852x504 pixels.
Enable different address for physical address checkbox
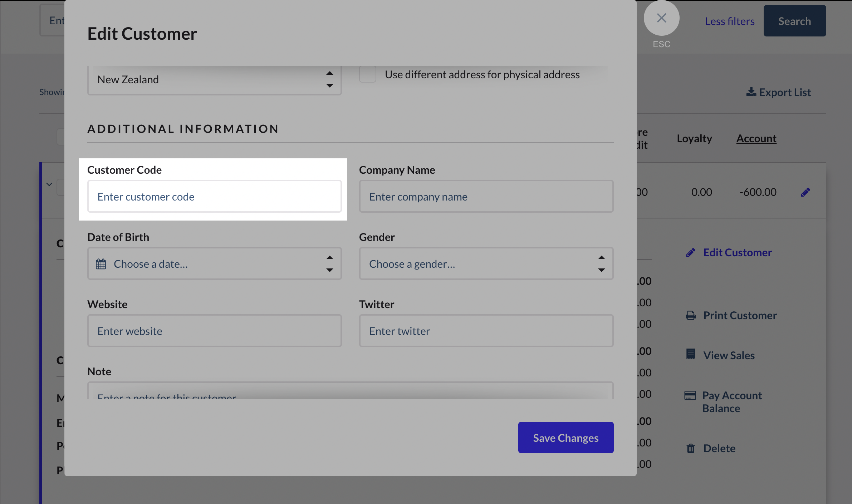(x=368, y=74)
